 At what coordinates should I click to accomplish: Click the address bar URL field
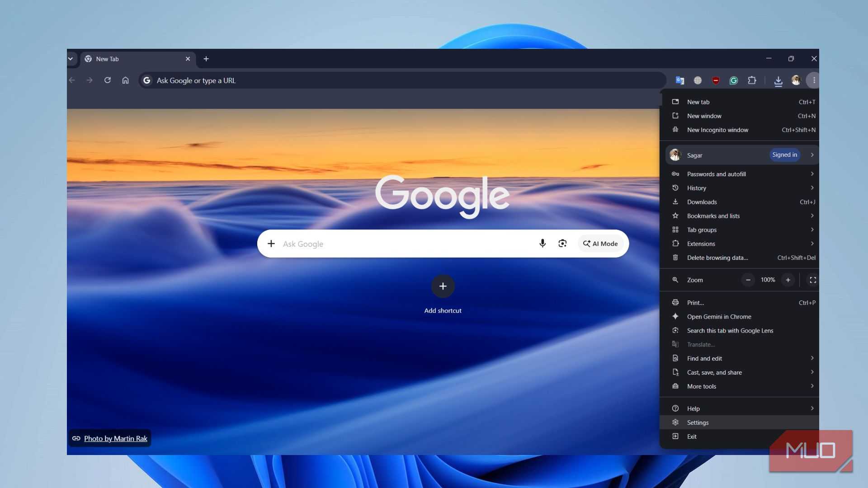coord(402,80)
